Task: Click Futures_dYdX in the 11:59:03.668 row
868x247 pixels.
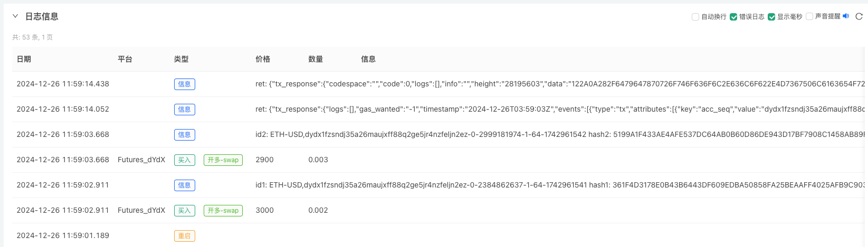Action: pyautogui.click(x=141, y=160)
